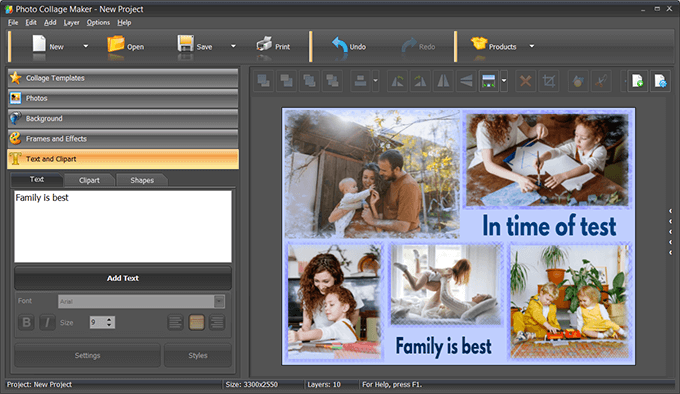Click the align objects icon
680x394 pixels.
pos(360,81)
